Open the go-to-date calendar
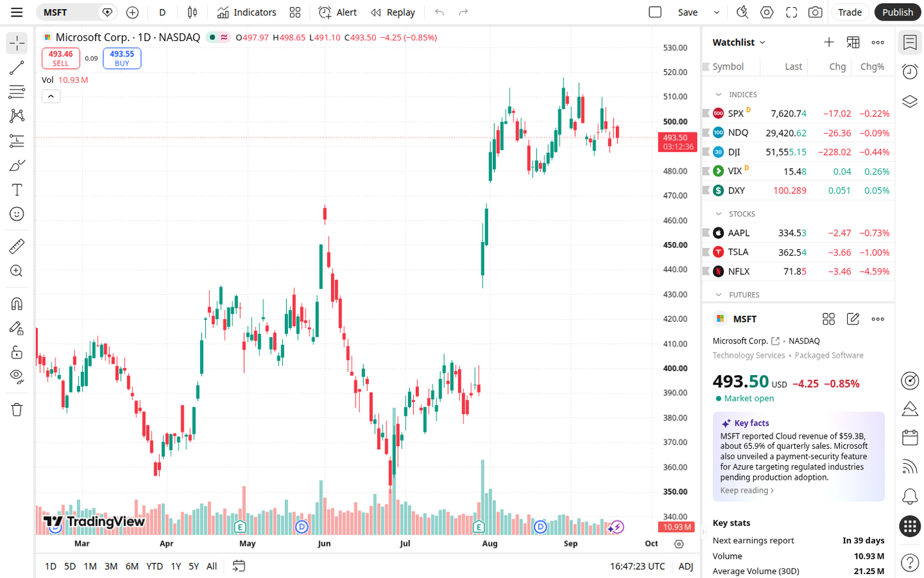The image size is (924, 578). tap(239, 566)
